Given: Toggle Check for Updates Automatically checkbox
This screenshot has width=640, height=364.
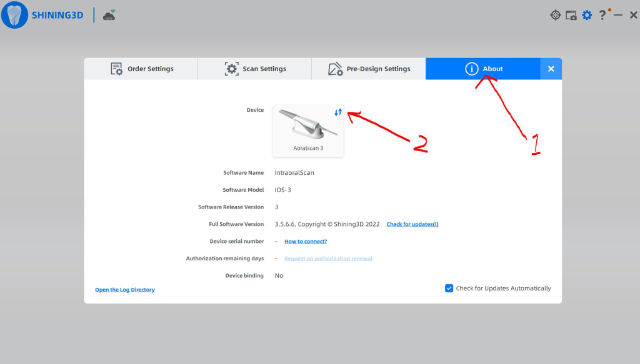Looking at the screenshot, I should (449, 288).
